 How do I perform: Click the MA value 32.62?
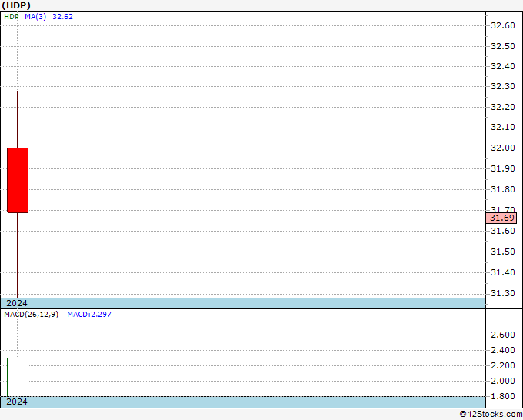coord(63,17)
